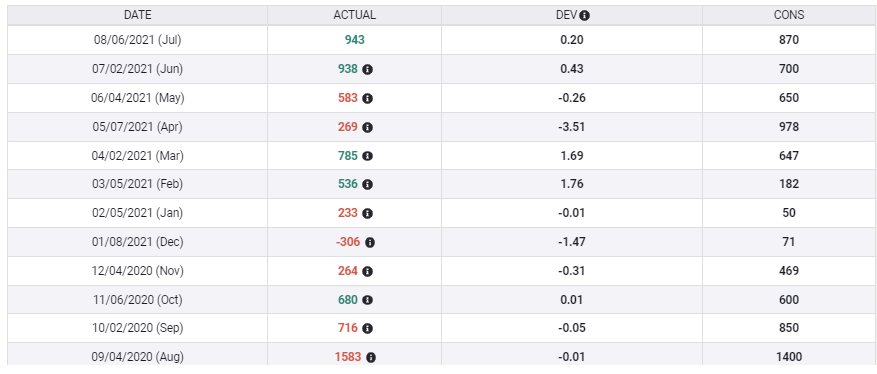This screenshot has height=374, width=877.
Task: Select the 01/08/2021 (Dec) date cell
Action: click(138, 242)
